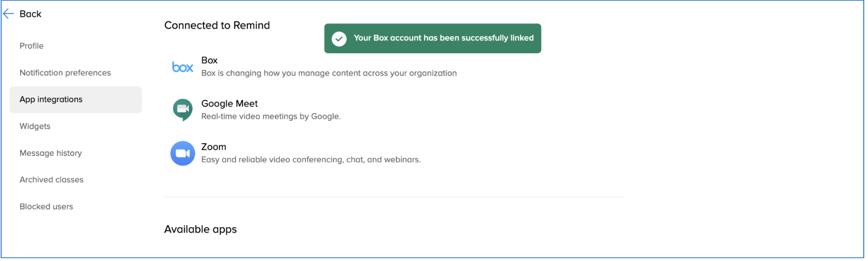Click the blue Zoom video icon
Image resolution: width=868 pixels, height=261 pixels.
(183, 154)
